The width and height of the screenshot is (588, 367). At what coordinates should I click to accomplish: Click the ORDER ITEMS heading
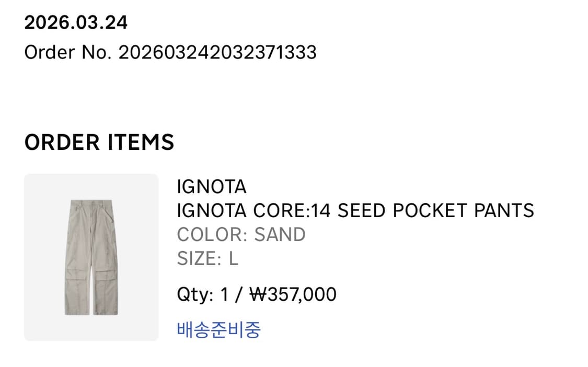pos(99,142)
